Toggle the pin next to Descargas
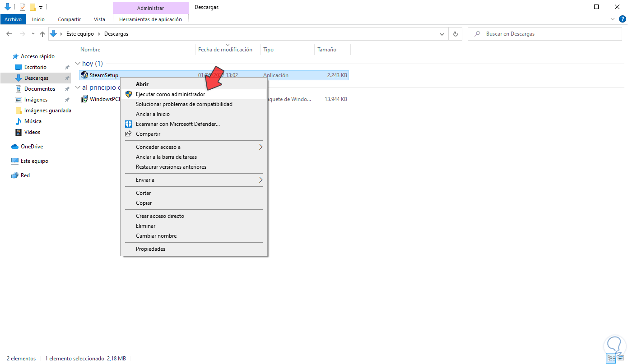This screenshot has width=628, height=364. click(x=67, y=78)
